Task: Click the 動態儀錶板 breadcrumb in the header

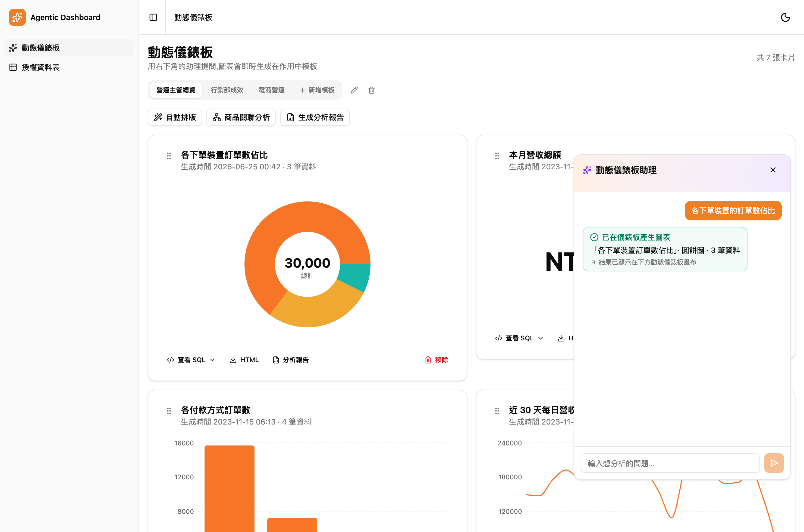Action: click(x=193, y=17)
